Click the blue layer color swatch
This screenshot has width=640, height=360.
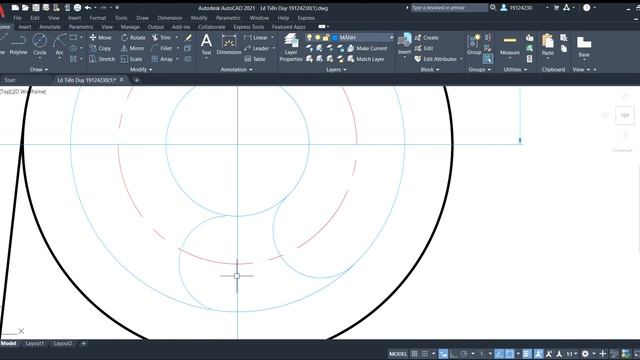click(x=335, y=38)
